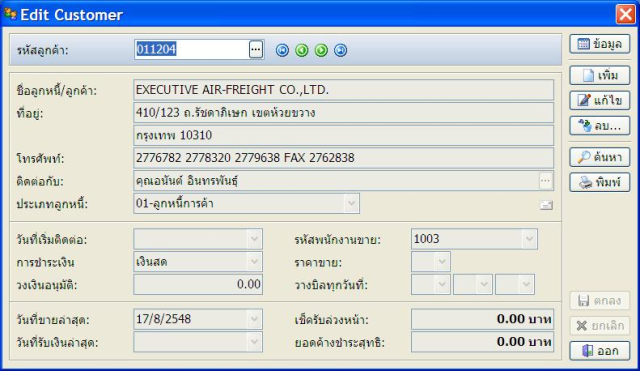Close the Edit Customer window
Screen dimensions: 640x371
coord(625,15)
